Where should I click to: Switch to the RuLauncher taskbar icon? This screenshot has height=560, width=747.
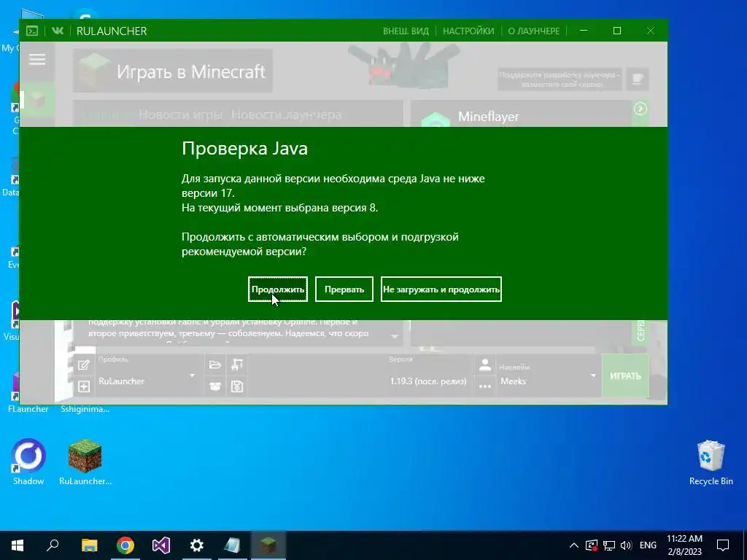268,545
